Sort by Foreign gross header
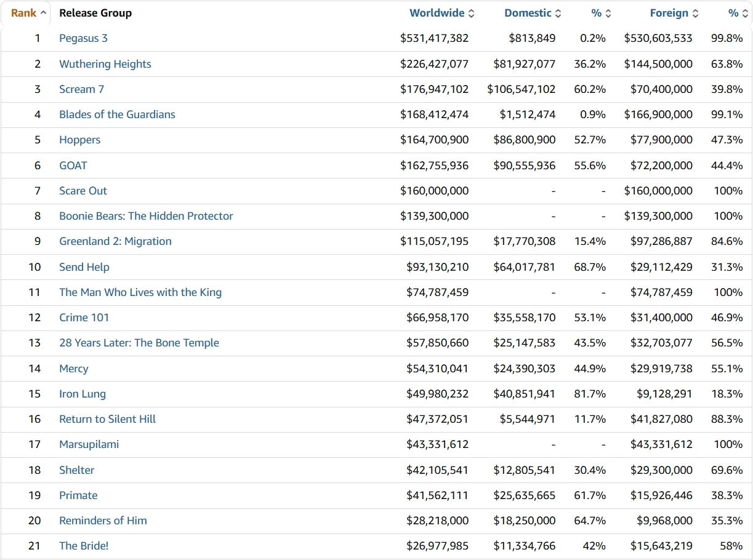753x560 pixels. point(669,13)
